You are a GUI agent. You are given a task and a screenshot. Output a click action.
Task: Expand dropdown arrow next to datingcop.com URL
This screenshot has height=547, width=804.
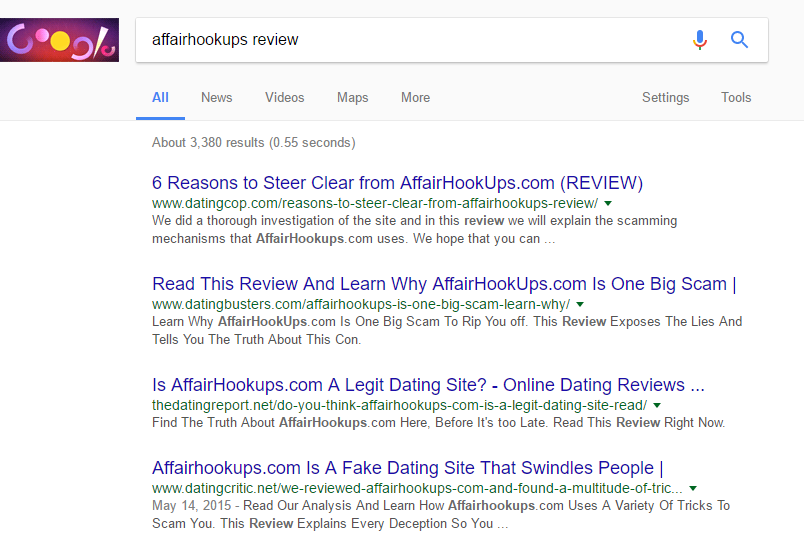tap(608, 204)
